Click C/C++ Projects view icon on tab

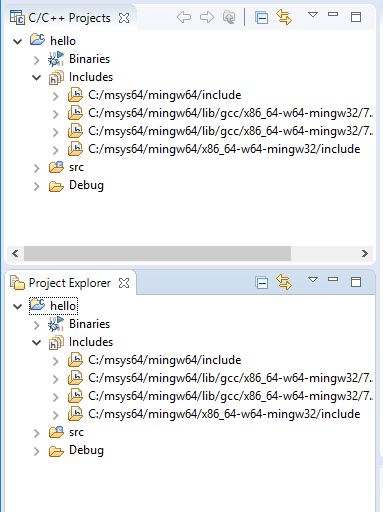click(x=17, y=17)
